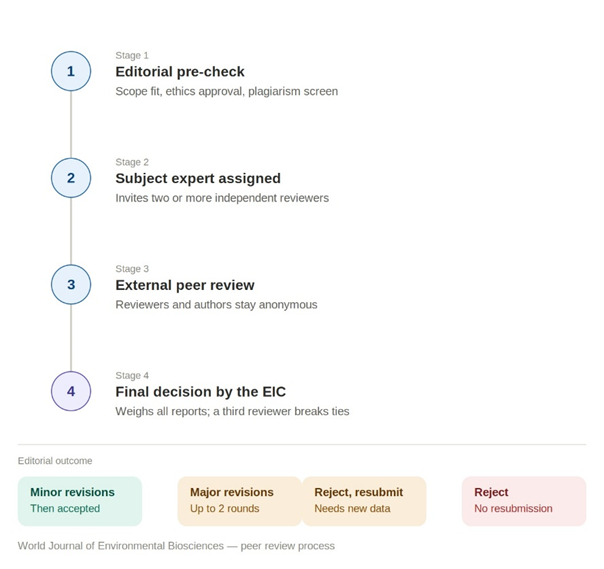Select the External peer review heading

(x=185, y=285)
